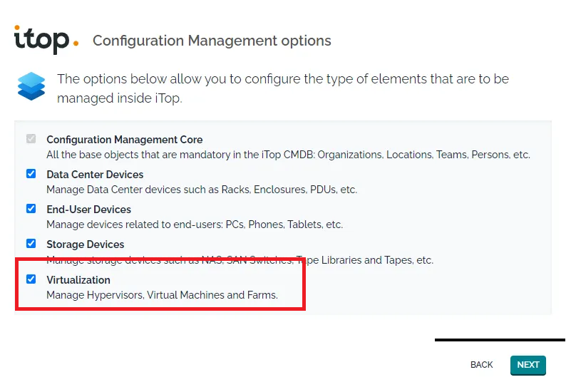This screenshot has width=571, height=392.
Task: Click the "End-User Devices" label text
Action: click(x=89, y=210)
